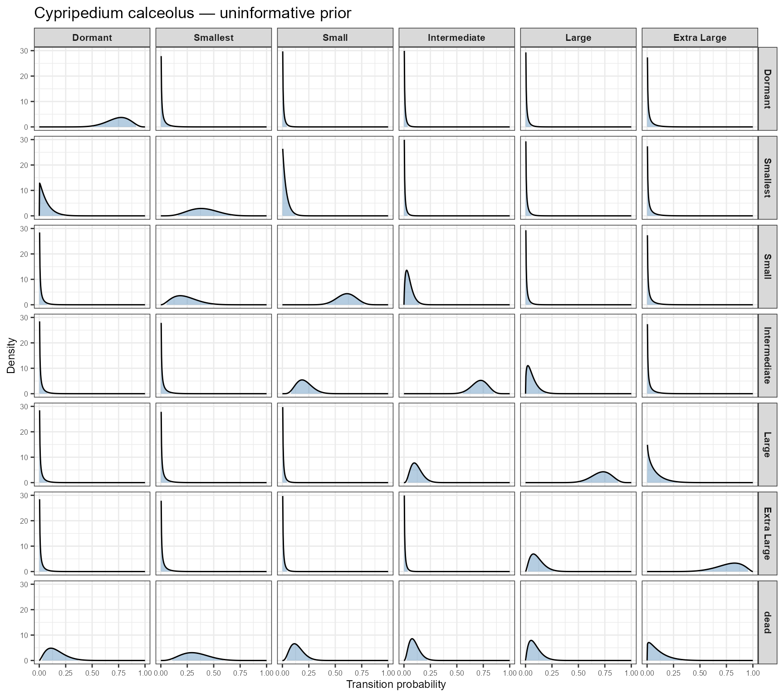Click the Dormant column facet label
Image resolution: width=784 pixels, height=697 pixels.
coord(93,38)
